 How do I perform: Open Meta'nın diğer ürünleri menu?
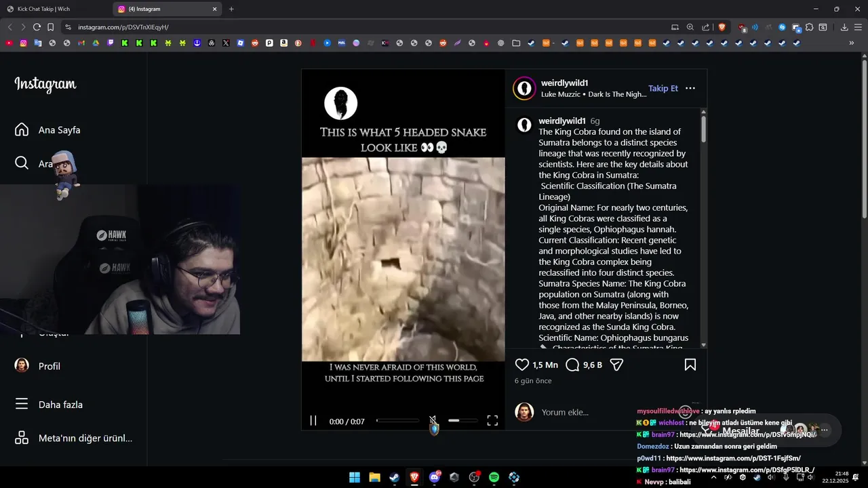click(73, 438)
